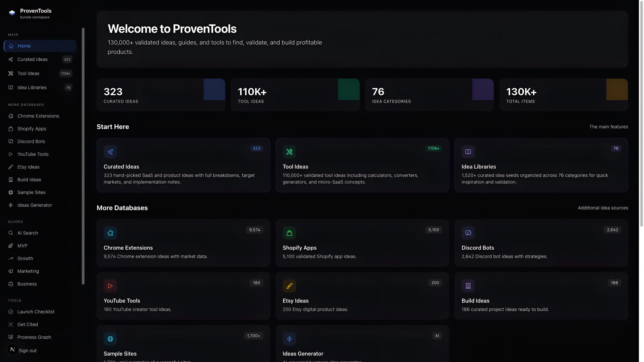Open YouTube Tools via the play icon
This screenshot has width=644, height=362.
[x=11, y=154]
